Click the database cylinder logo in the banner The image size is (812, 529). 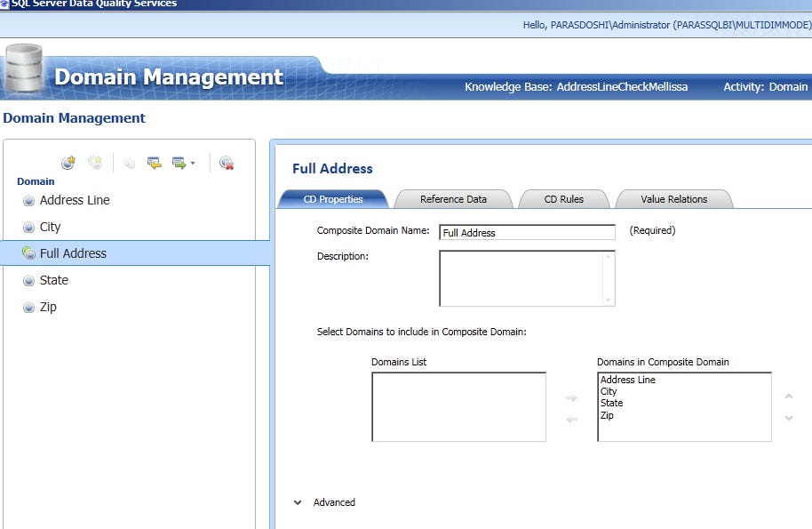(x=23, y=68)
